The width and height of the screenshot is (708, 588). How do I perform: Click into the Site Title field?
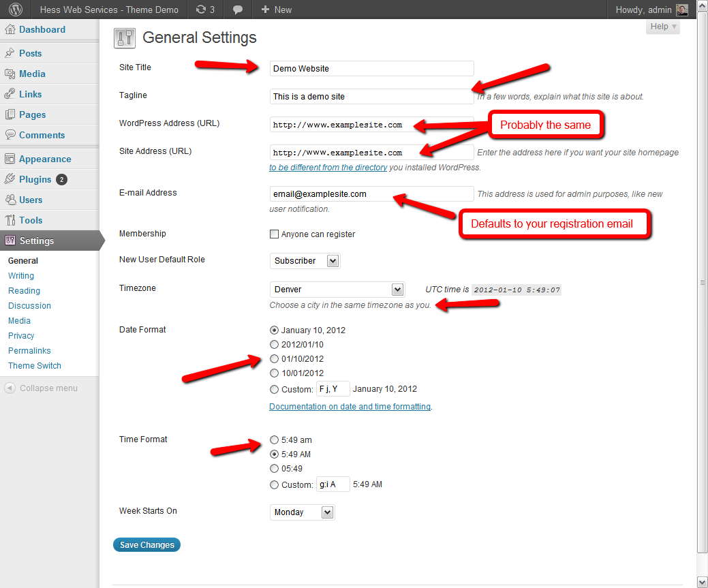[x=371, y=69]
